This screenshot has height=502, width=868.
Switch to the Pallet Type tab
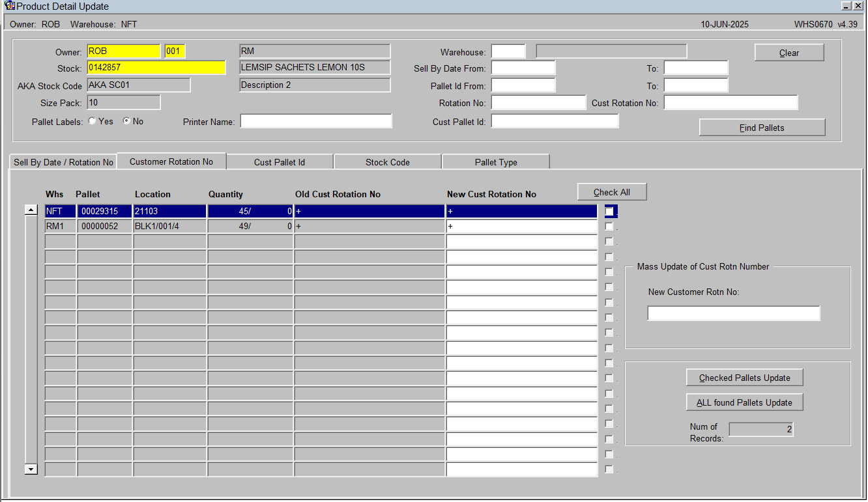pos(496,162)
